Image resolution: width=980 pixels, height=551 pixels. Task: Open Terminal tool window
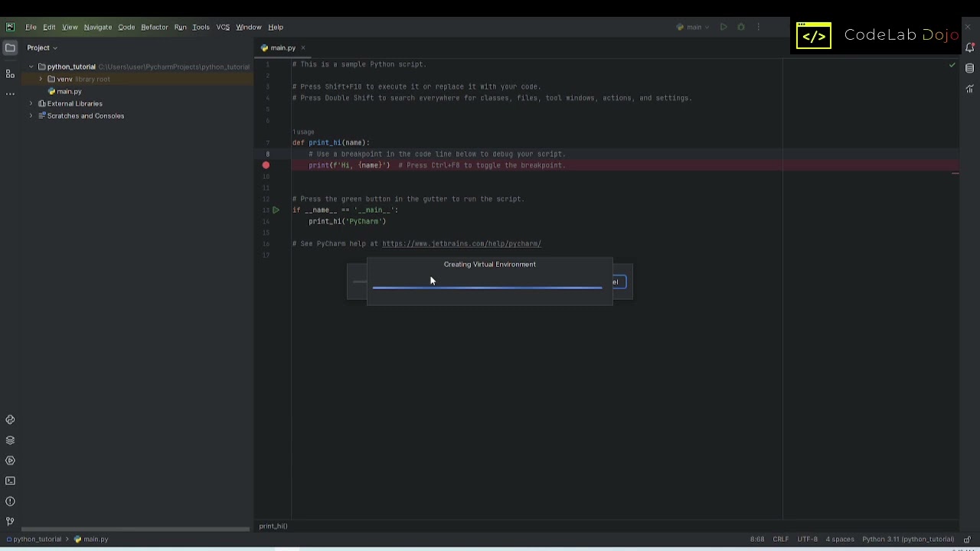[x=10, y=481]
